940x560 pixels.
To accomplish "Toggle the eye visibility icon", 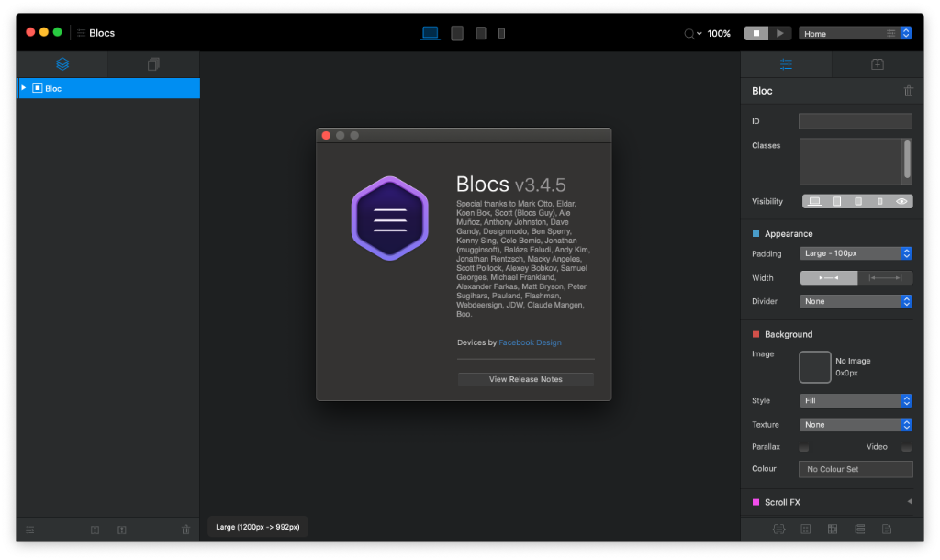I will point(901,201).
